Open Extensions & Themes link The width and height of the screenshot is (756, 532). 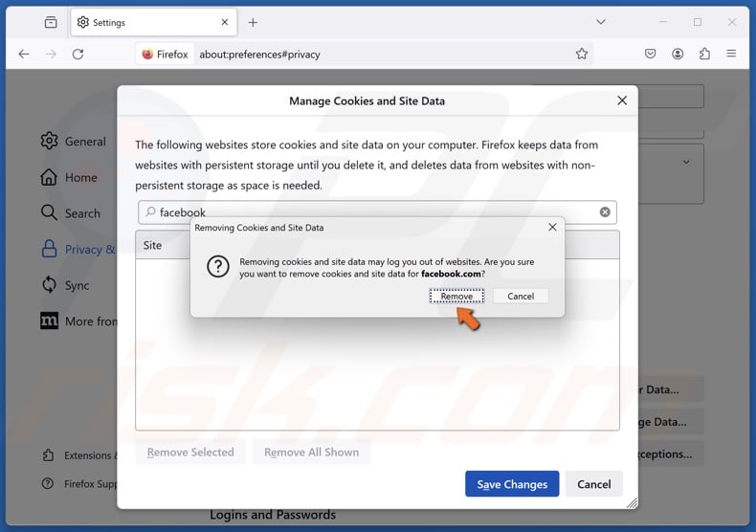point(80,454)
